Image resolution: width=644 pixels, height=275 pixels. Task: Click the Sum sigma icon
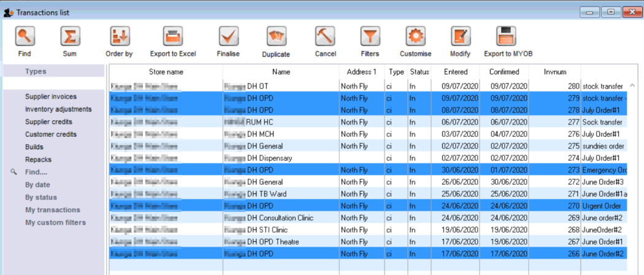(x=69, y=37)
